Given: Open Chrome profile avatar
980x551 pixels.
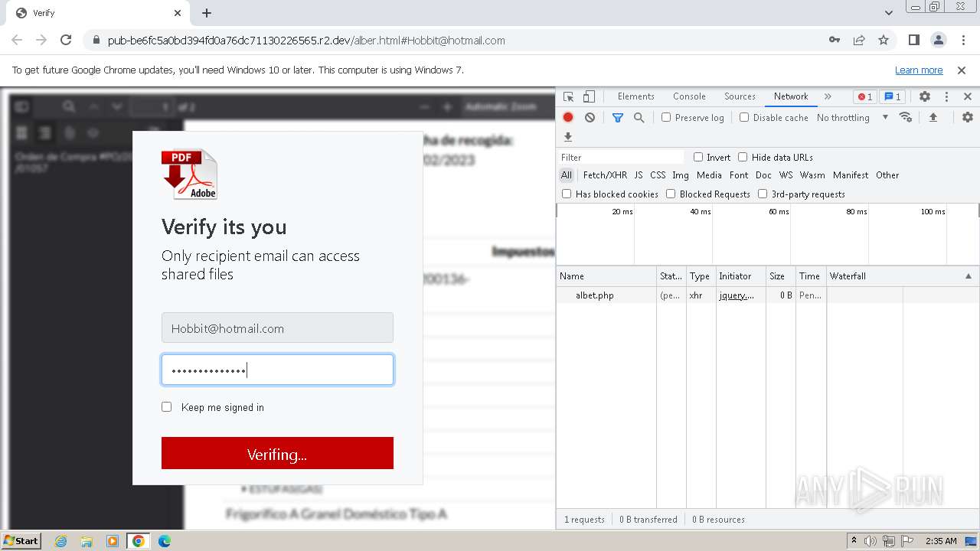Looking at the screenshot, I should [938, 40].
